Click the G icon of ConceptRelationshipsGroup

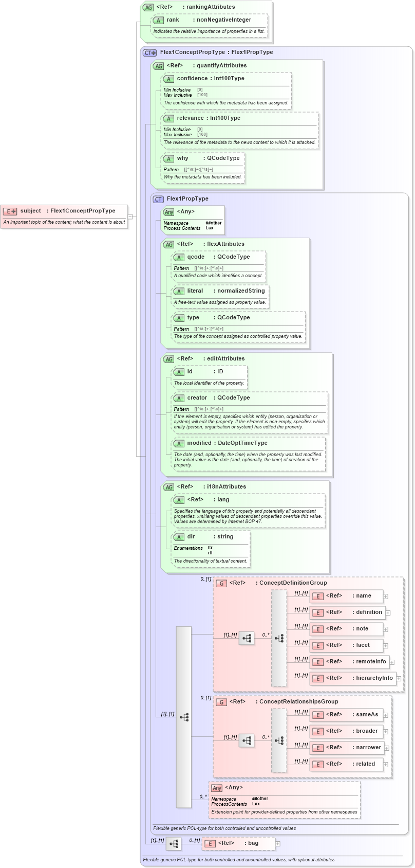click(221, 702)
